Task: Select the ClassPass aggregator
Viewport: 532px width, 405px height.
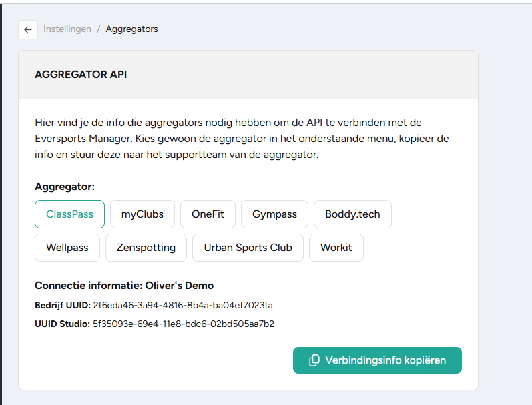Action: click(69, 214)
